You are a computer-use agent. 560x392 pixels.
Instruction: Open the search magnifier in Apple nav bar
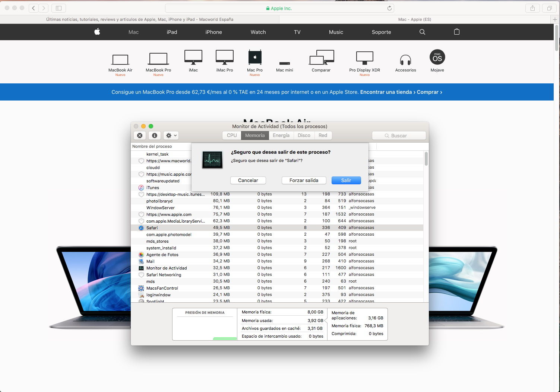(x=422, y=32)
